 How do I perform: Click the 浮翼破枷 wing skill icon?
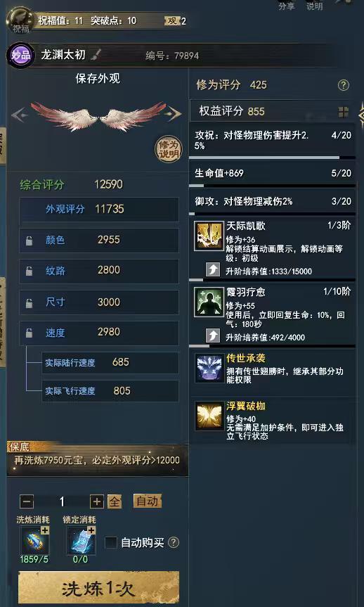[x=209, y=416]
